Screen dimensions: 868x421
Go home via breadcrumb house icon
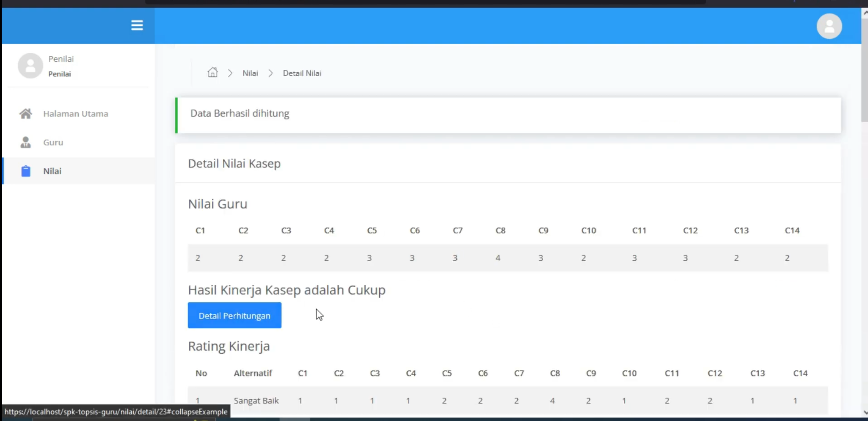click(x=213, y=72)
